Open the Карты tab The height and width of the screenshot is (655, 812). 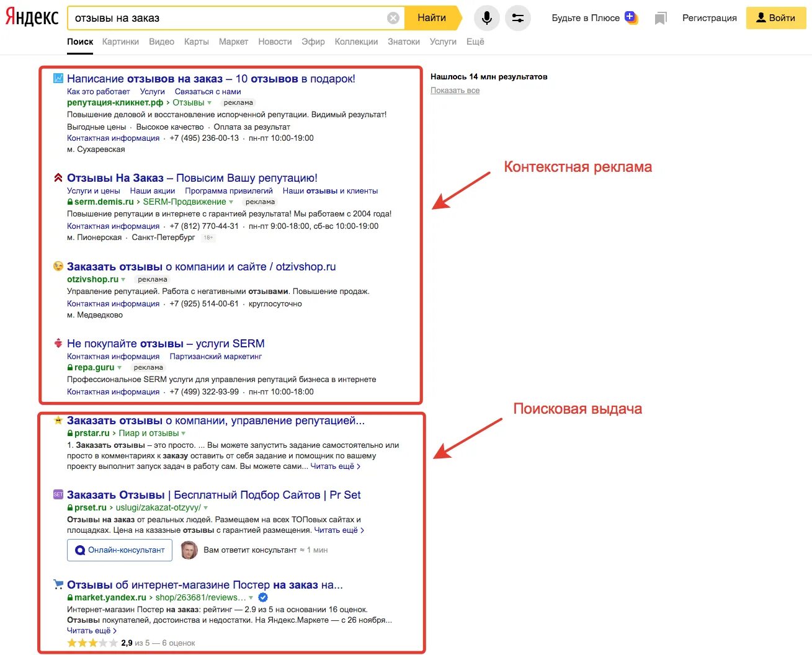(197, 42)
